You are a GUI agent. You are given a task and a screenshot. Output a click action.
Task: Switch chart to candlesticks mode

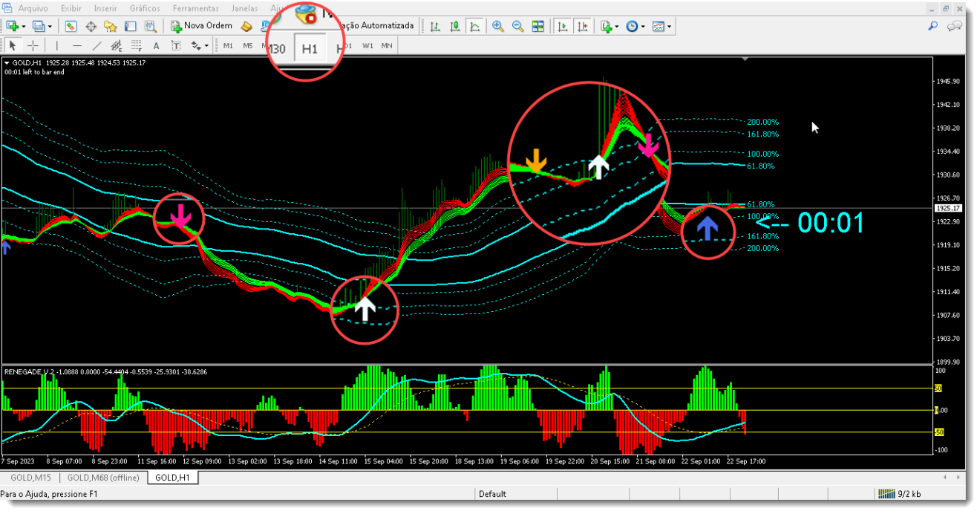click(x=455, y=26)
